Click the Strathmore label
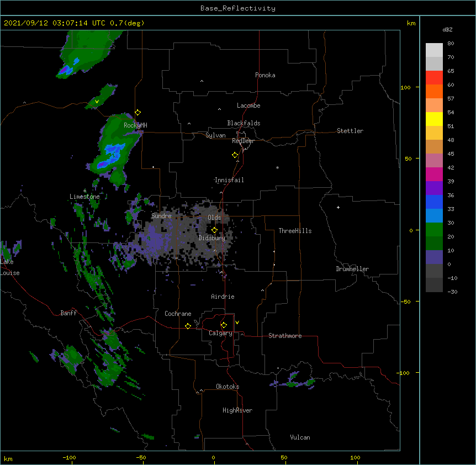 pos(285,336)
